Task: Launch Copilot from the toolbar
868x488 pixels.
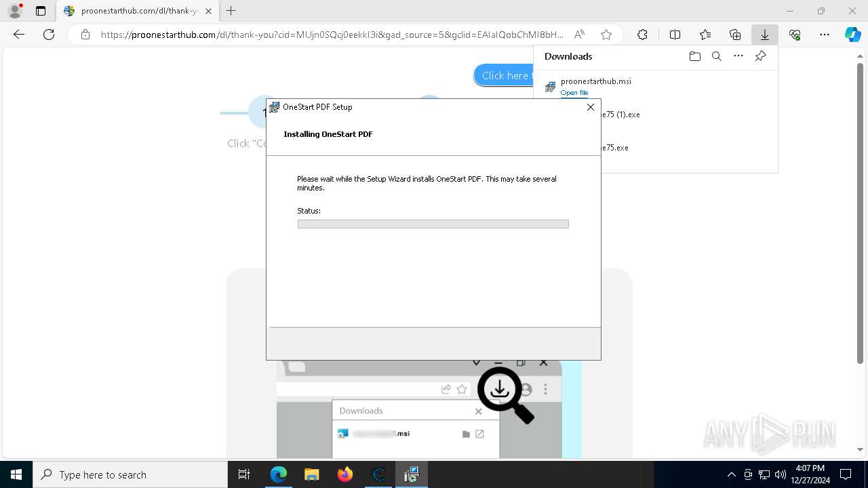Action: click(x=852, y=35)
